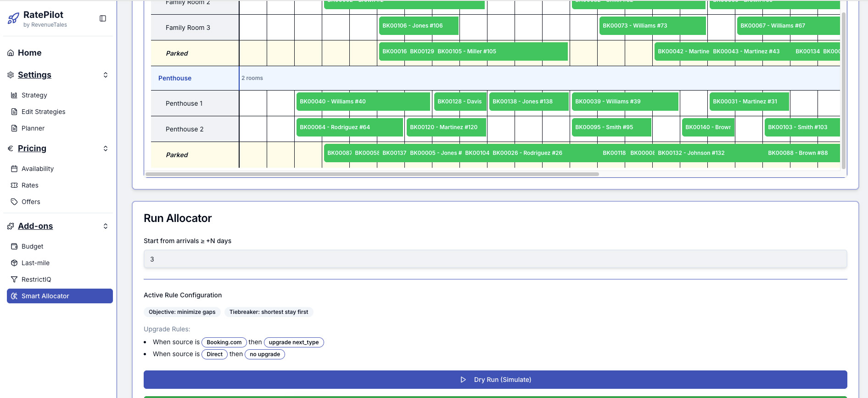The width and height of the screenshot is (868, 398).
Task: Click the RestrictIQ funnel icon
Action: (14, 279)
